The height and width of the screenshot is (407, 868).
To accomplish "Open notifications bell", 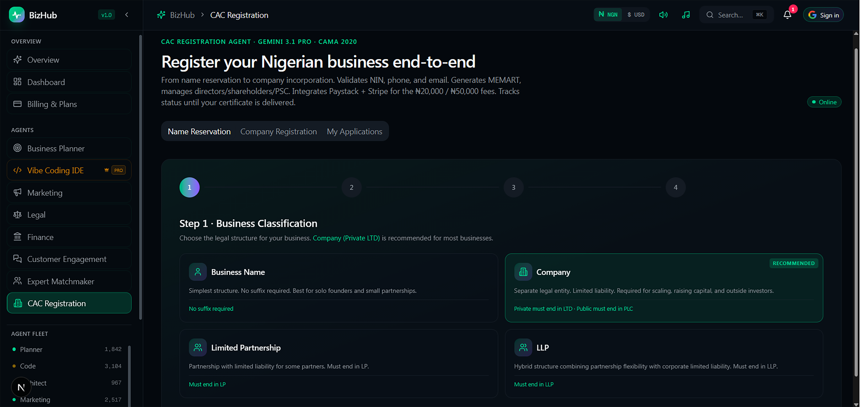I will coord(787,15).
